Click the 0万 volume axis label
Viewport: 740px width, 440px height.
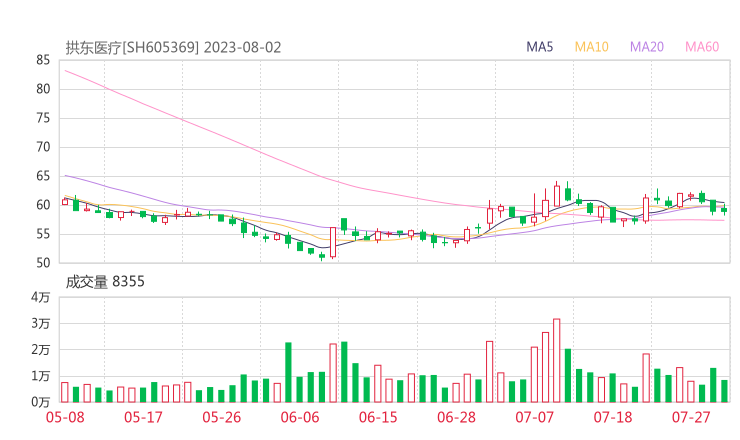point(41,402)
